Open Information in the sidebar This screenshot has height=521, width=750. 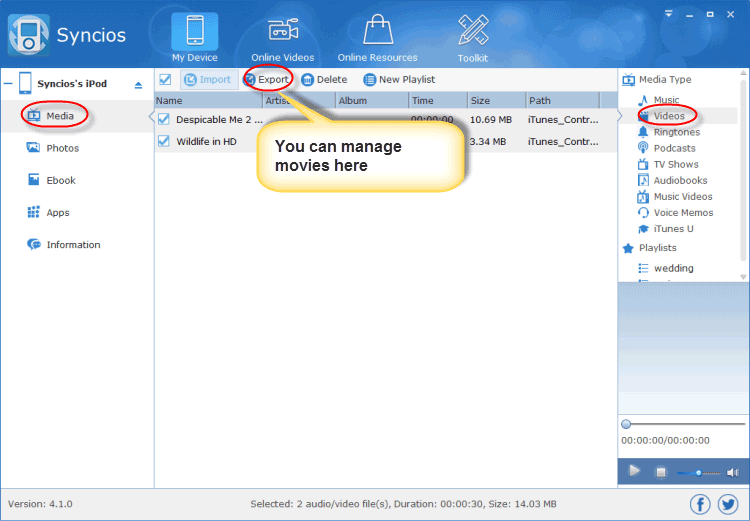[64, 244]
